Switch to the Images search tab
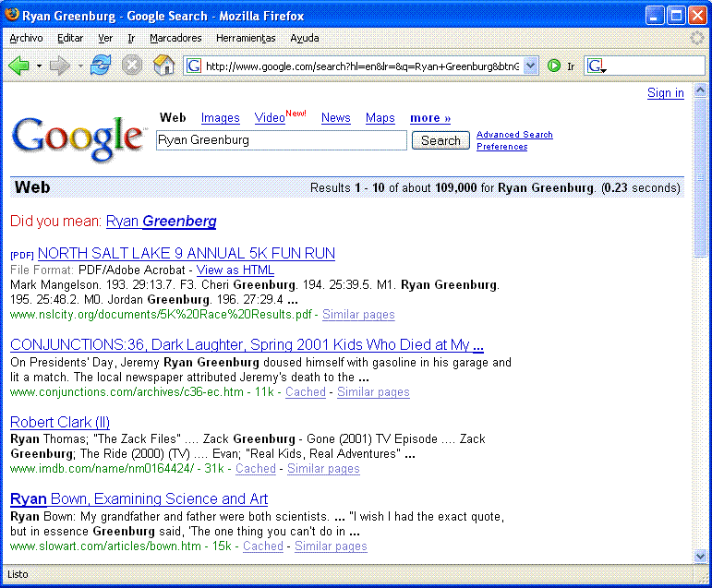 [x=220, y=118]
